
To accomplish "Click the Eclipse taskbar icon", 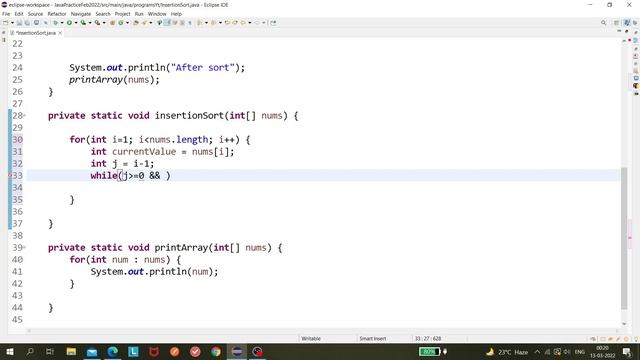I will click(237, 351).
